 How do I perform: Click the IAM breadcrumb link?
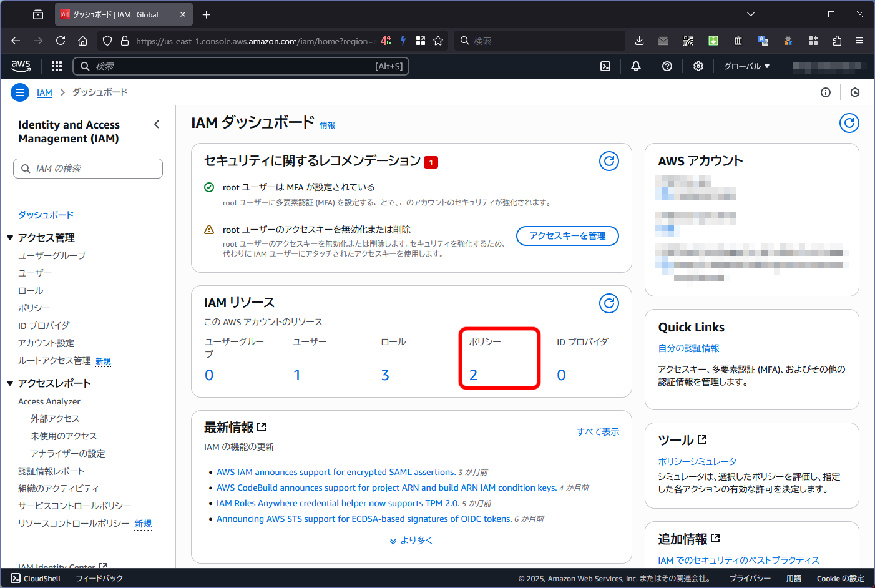(x=44, y=92)
